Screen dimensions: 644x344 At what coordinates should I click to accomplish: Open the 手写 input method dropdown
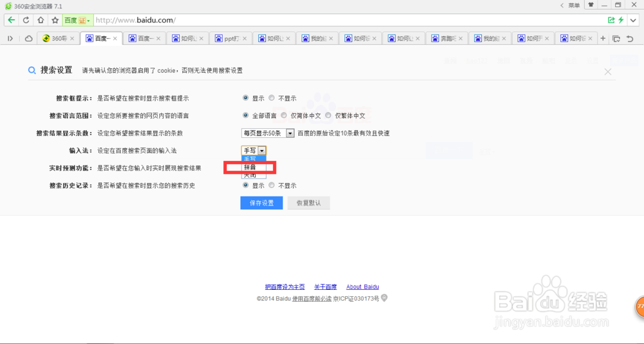coord(254,151)
